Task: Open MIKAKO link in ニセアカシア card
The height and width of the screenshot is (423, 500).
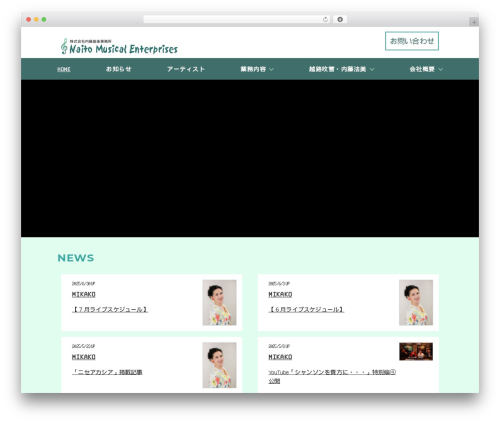Action: (84, 357)
